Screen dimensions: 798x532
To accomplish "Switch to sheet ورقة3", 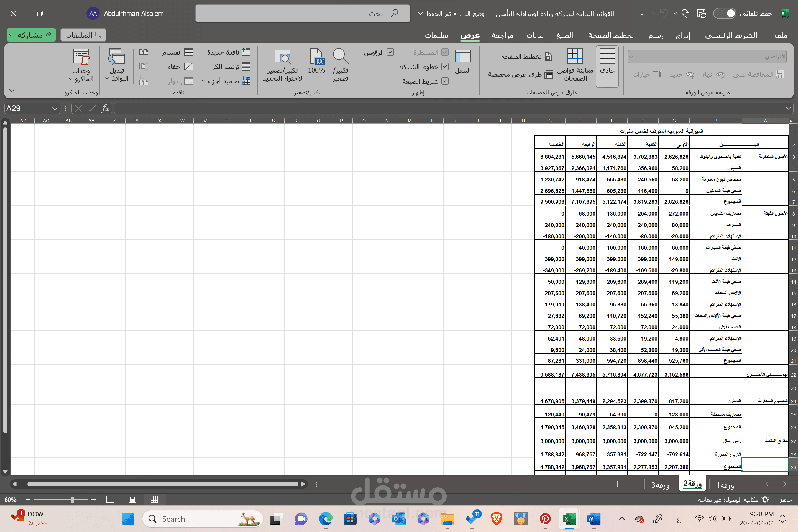I will [x=660, y=485].
